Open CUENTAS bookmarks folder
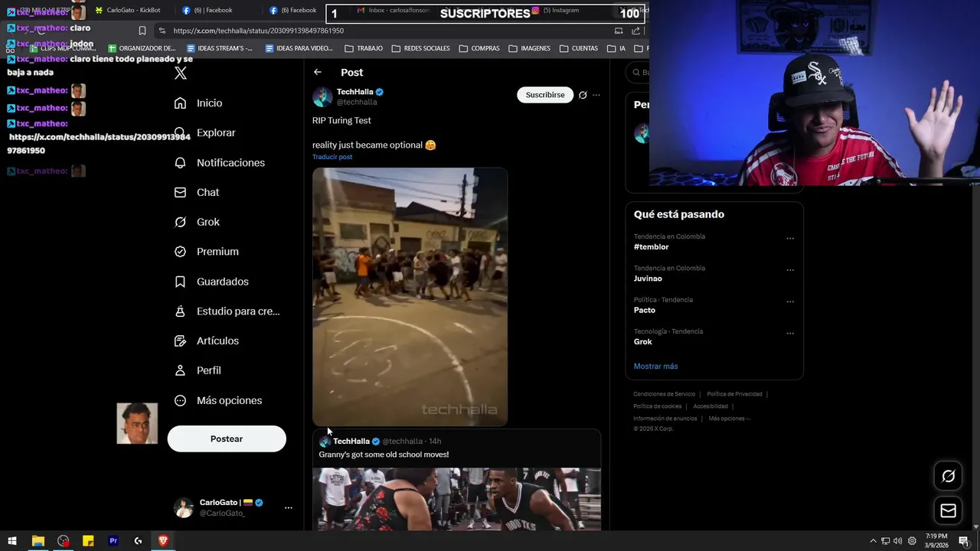This screenshot has width=980, height=551. pyautogui.click(x=579, y=48)
